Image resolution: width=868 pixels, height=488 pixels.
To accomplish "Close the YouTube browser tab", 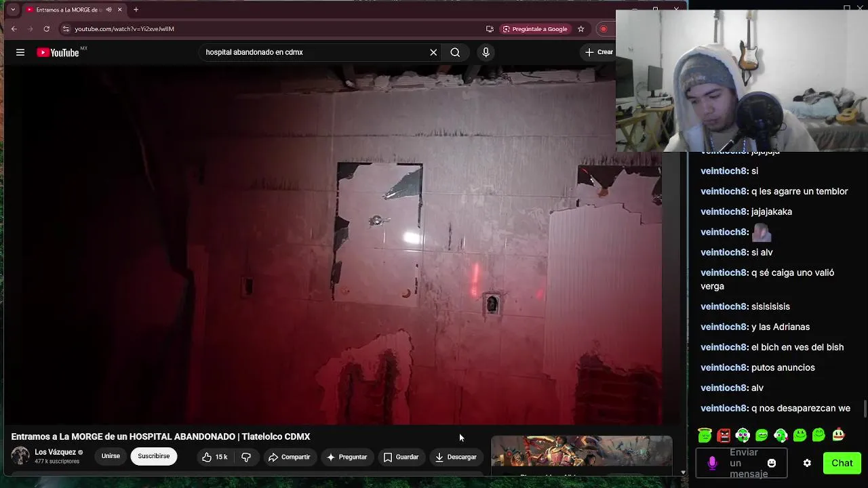I will click(x=120, y=9).
